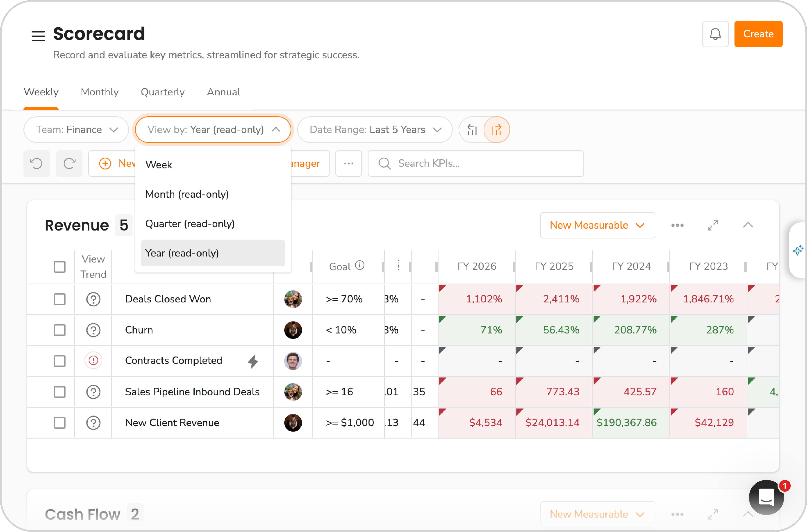The width and height of the screenshot is (807, 532).
Task: Open Revenue section more options
Action: [677, 225]
